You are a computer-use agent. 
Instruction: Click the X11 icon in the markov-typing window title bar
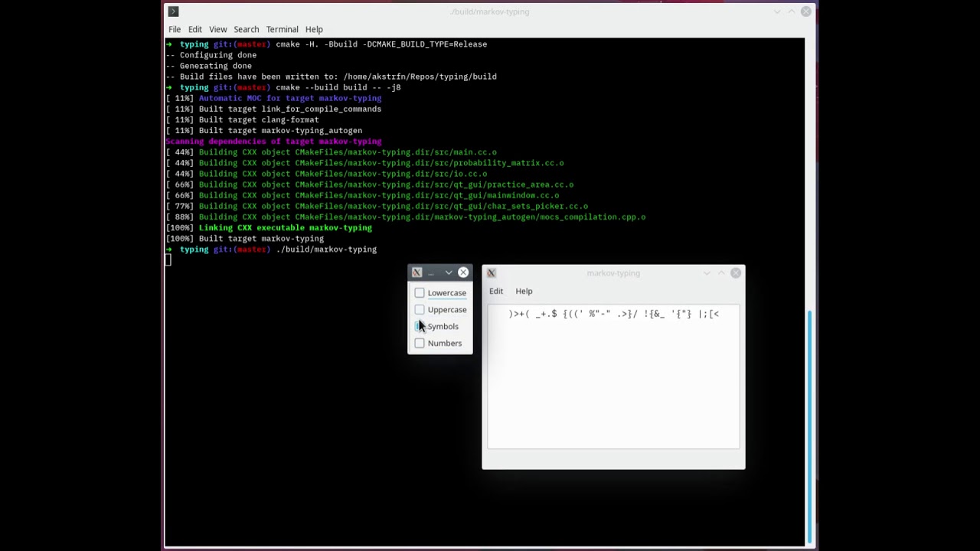click(x=492, y=272)
